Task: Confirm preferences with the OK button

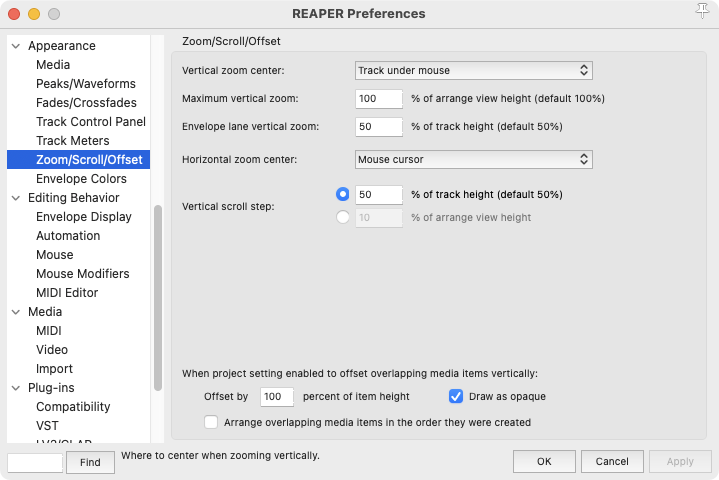Action: coord(543,462)
